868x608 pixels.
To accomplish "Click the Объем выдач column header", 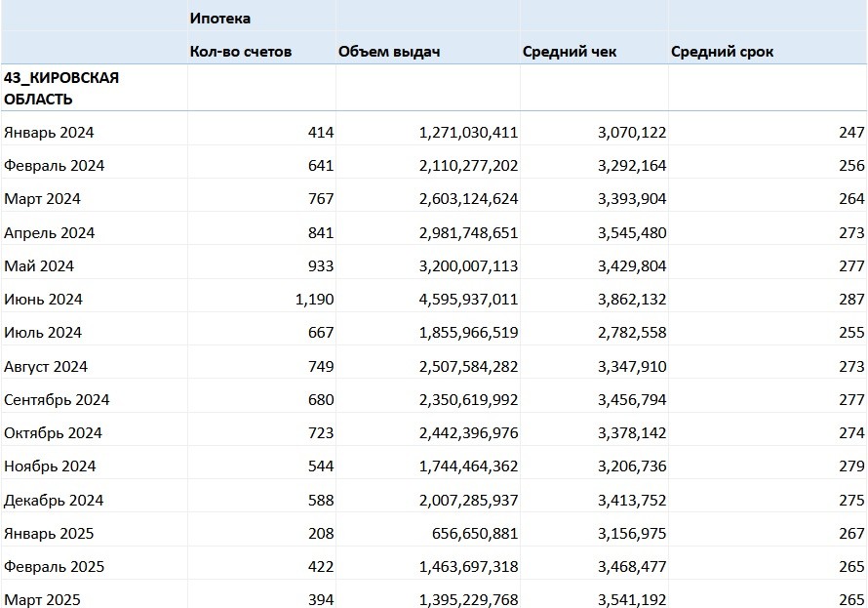I will pyautogui.click(x=389, y=51).
